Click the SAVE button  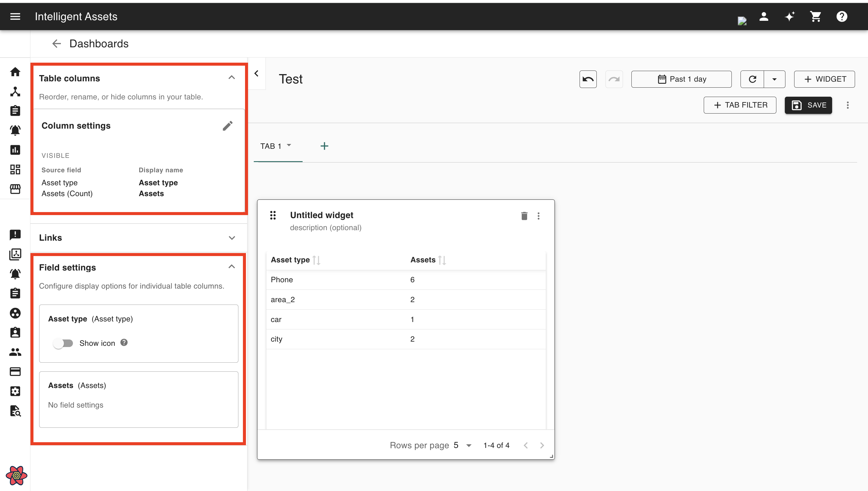click(x=808, y=105)
